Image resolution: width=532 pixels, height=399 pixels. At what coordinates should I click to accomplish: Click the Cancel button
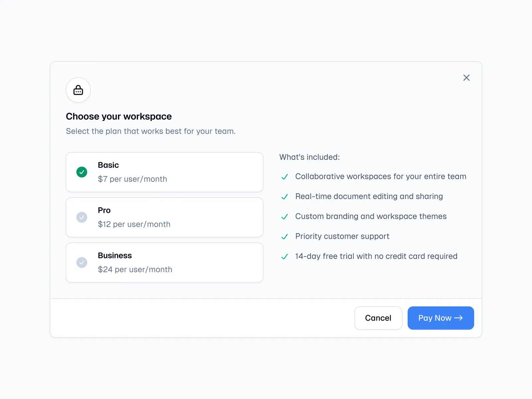[378, 318]
